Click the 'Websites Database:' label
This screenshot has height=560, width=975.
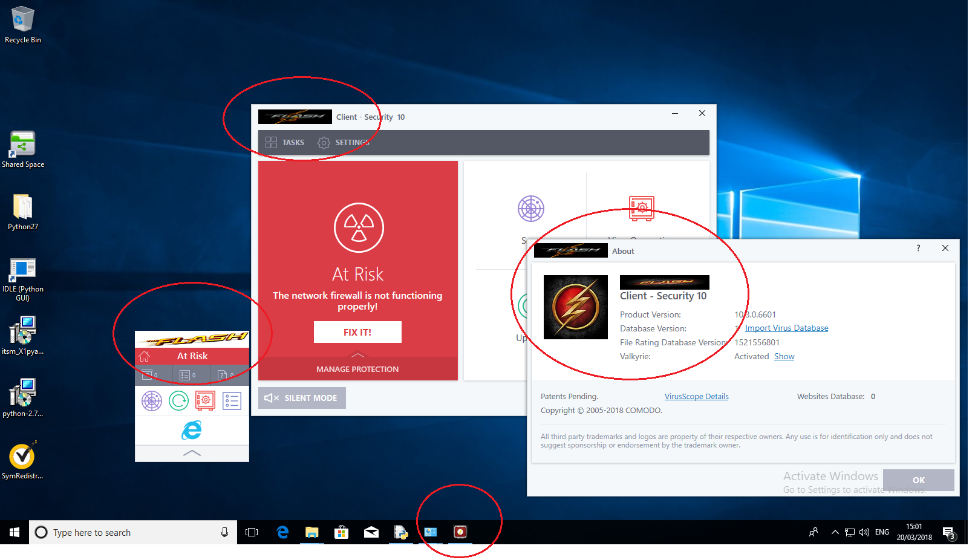click(830, 397)
